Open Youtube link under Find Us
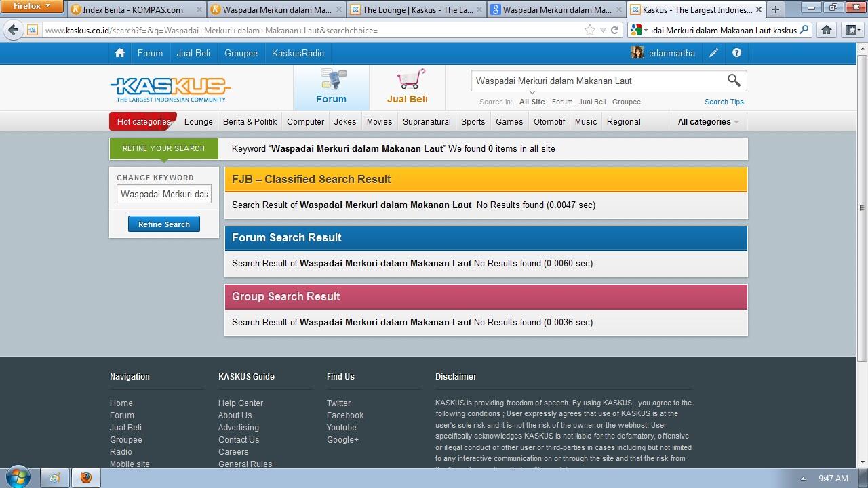The height and width of the screenshot is (488, 868). pyautogui.click(x=341, y=428)
